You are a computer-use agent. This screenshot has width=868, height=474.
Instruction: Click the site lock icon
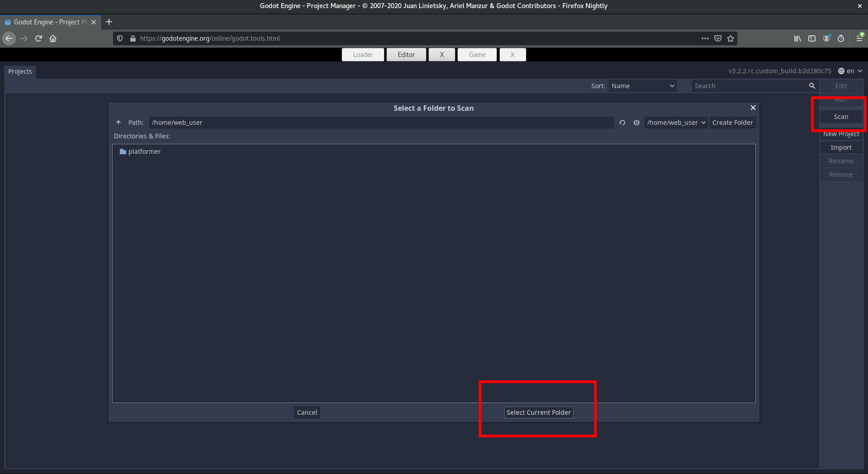[132, 38]
